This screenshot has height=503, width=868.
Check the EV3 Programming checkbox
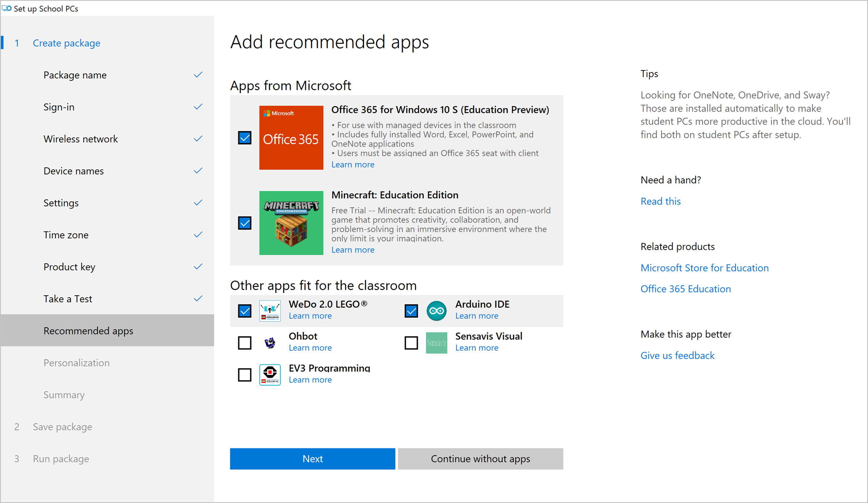point(245,375)
